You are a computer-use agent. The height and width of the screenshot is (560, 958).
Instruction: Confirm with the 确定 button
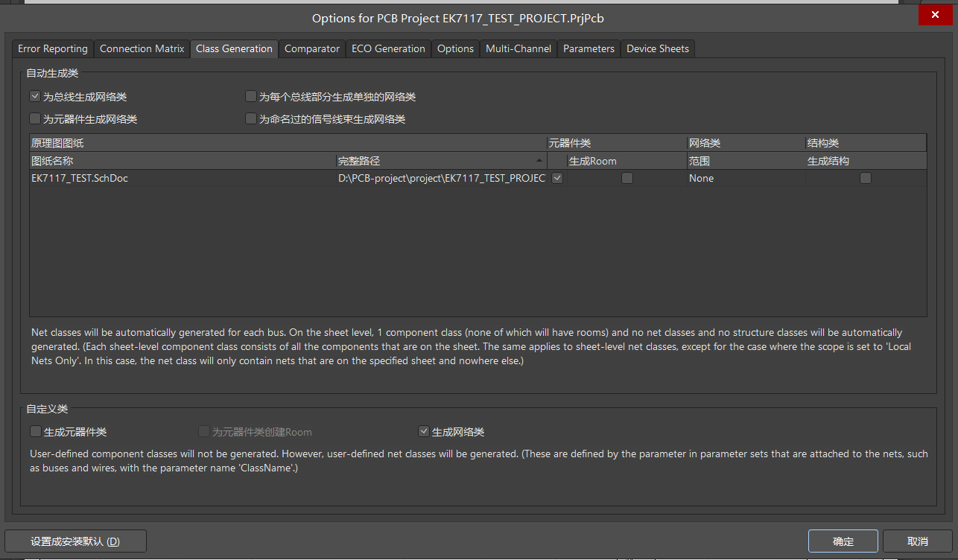click(x=843, y=541)
